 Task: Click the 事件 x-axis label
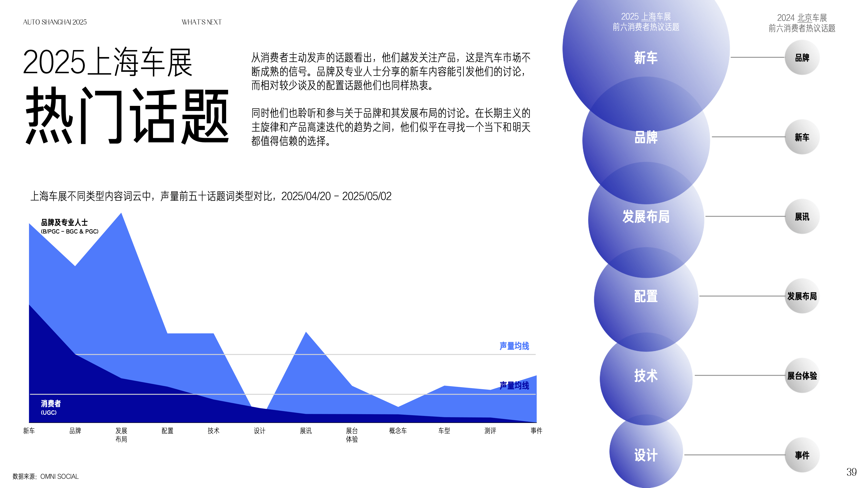click(536, 431)
